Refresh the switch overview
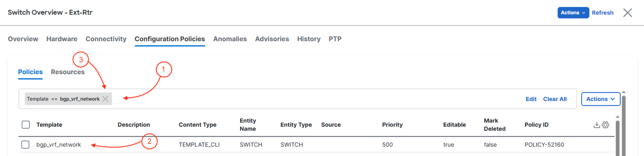Image resolution: width=644 pixels, height=156 pixels. pyautogui.click(x=602, y=13)
